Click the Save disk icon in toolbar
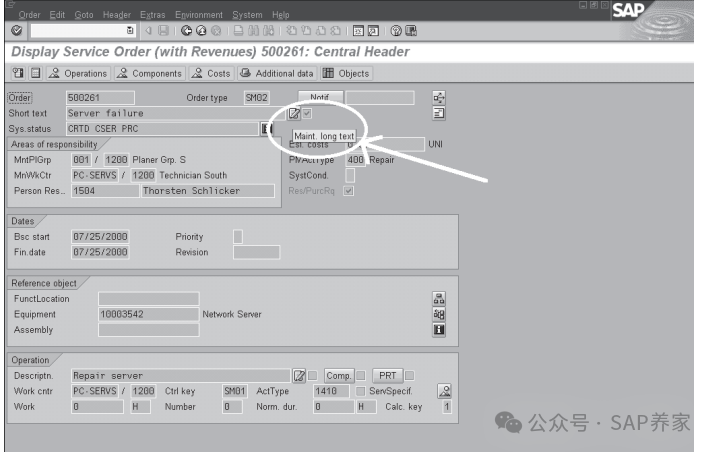Viewport: 714px width, 452px height. 163,30
